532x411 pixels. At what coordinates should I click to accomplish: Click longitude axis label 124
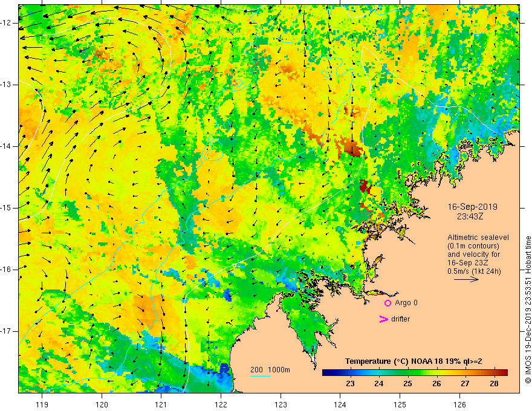coord(340,404)
